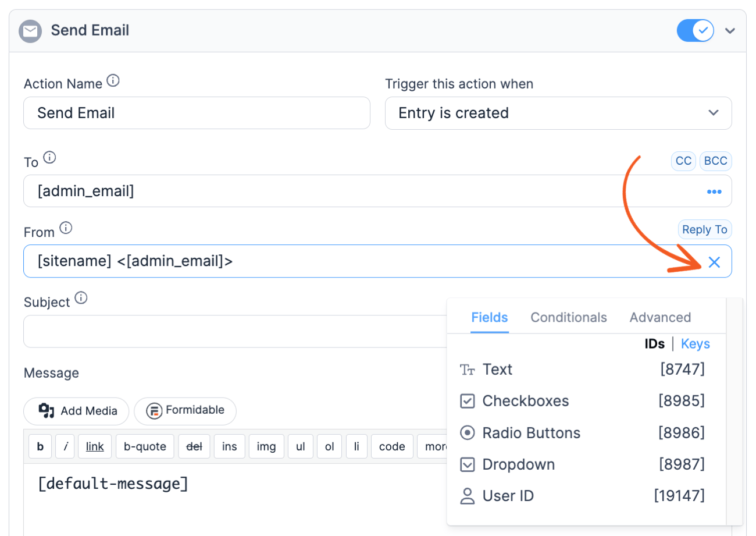Click into the Subject input field
The height and width of the screenshot is (536, 756).
pos(235,331)
